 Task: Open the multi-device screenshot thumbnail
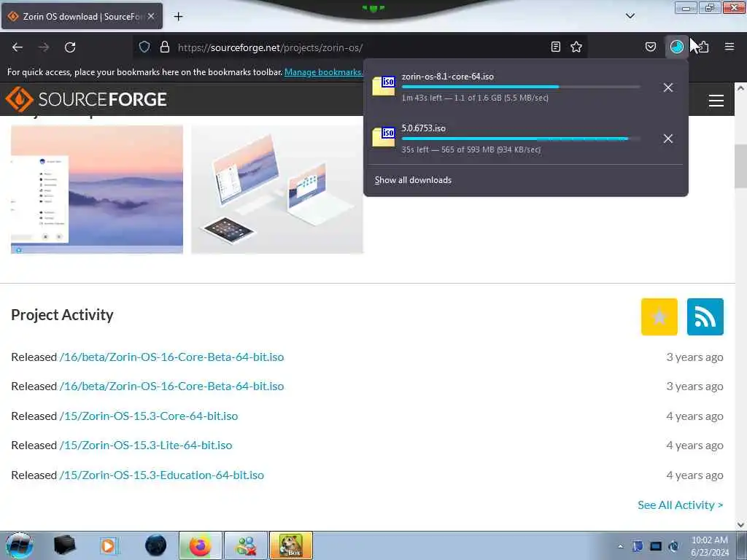(x=277, y=189)
